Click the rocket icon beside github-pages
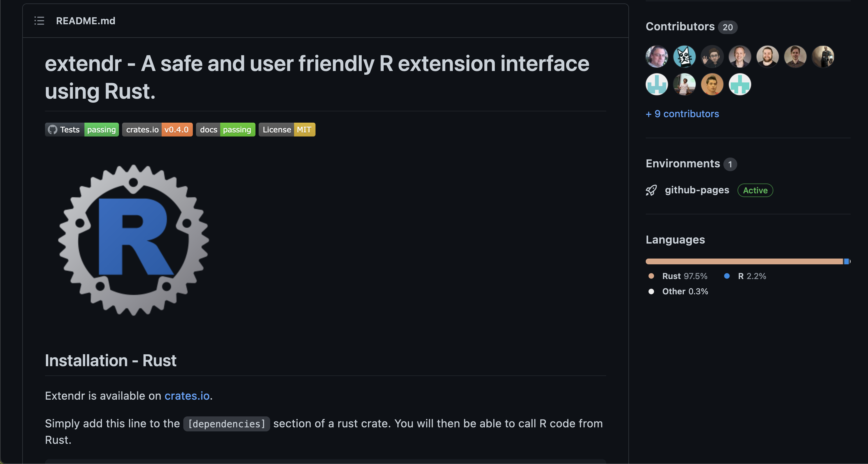868x464 pixels. [x=651, y=190]
